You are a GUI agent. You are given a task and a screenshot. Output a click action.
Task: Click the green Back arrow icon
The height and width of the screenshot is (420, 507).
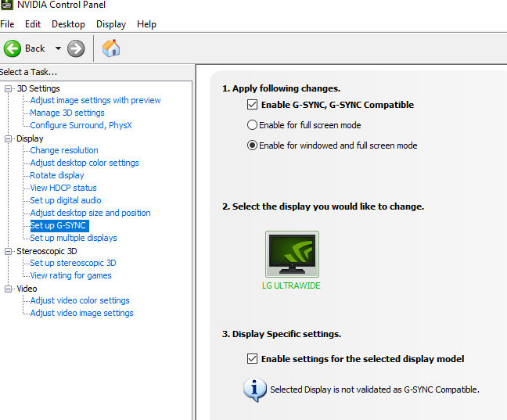13,48
